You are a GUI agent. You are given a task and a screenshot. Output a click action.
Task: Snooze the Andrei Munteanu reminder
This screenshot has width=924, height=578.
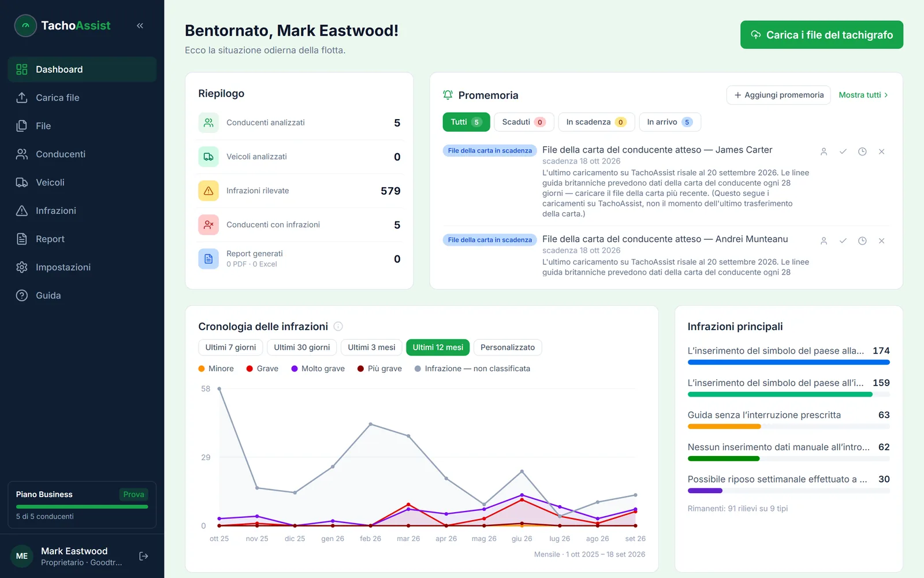(x=862, y=241)
